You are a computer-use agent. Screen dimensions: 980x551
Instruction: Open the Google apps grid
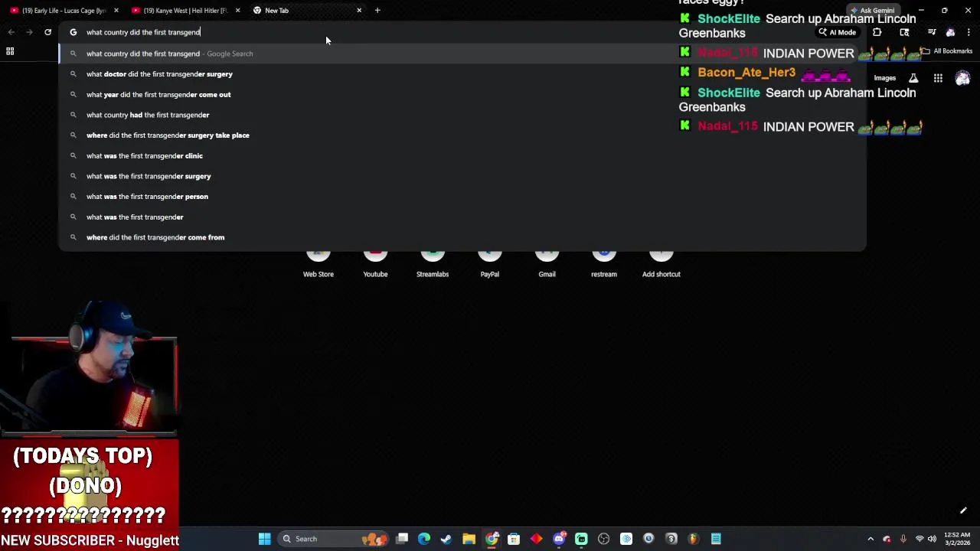(938, 78)
